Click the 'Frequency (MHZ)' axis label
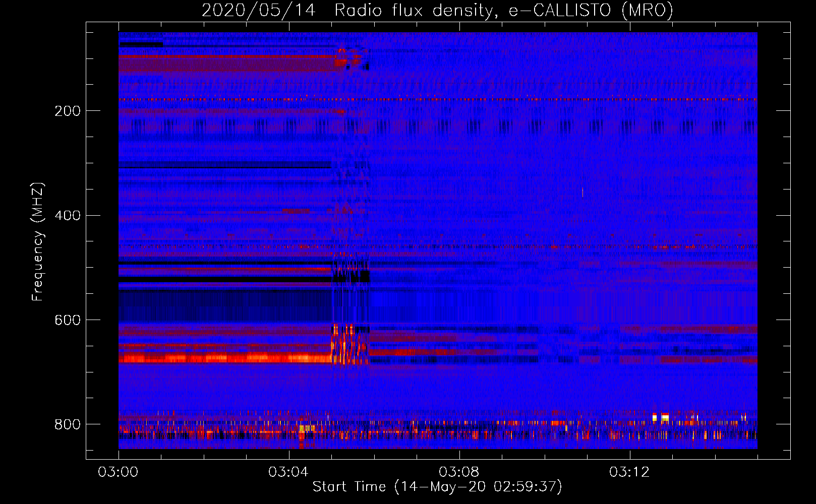Screen dimensions: 816x504 click(x=38, y=242)
